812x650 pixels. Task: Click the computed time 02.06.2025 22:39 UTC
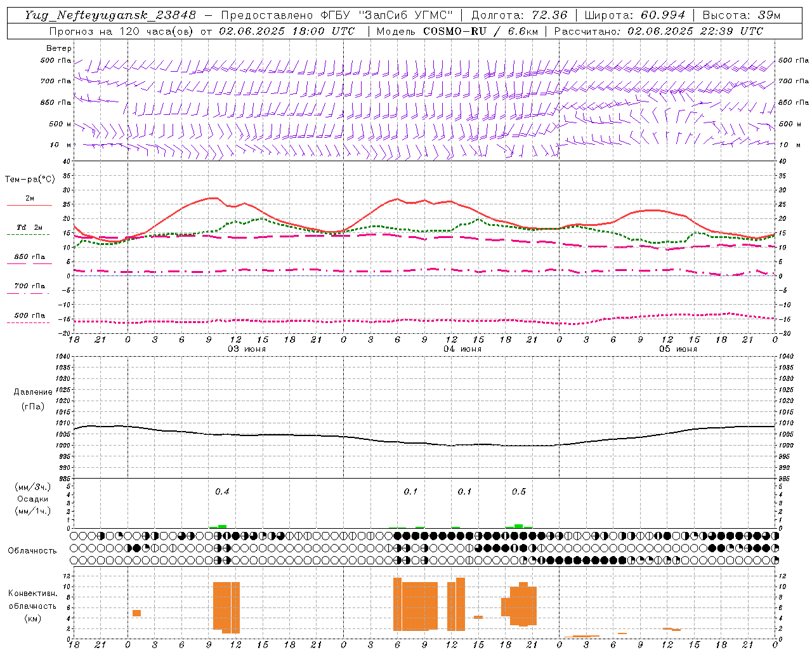(x=695, y=31)
